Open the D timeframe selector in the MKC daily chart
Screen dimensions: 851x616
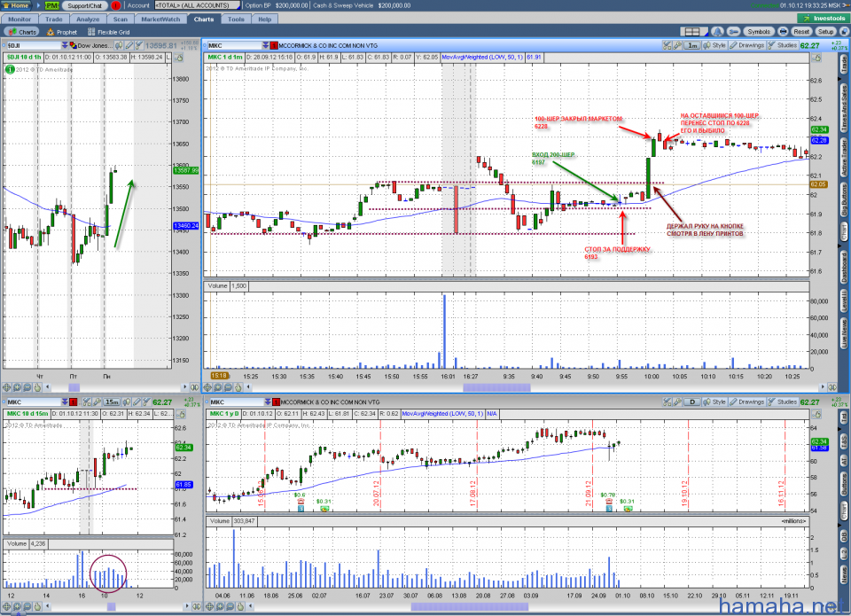point(692,402)
